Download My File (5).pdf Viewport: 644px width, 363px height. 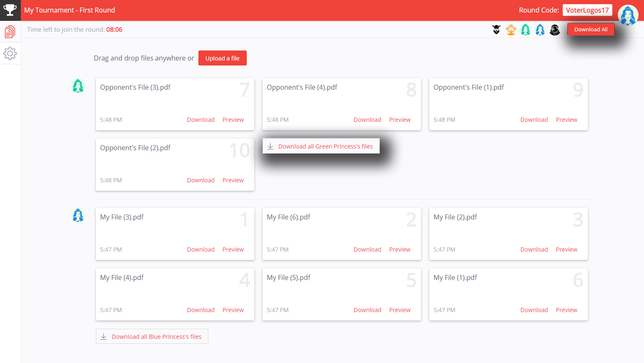(x=367, y=310)
